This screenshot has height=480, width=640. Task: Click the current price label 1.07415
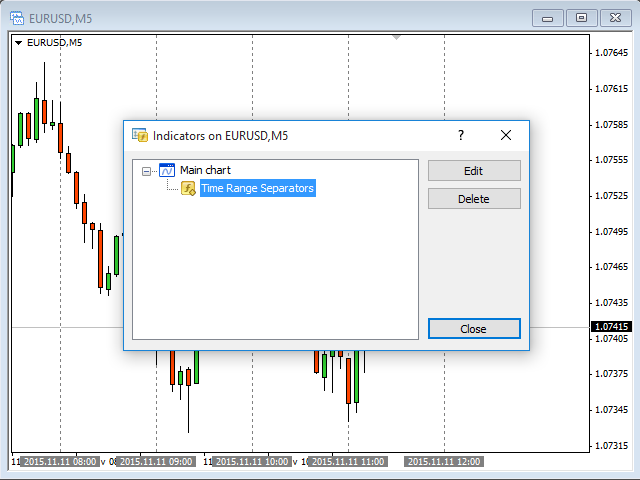[611, 327]
